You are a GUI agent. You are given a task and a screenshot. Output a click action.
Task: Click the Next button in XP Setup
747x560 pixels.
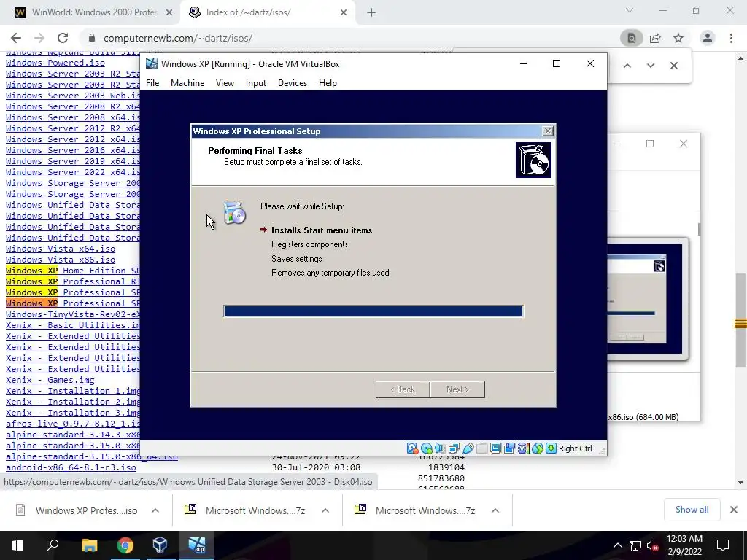coord(457,389)
